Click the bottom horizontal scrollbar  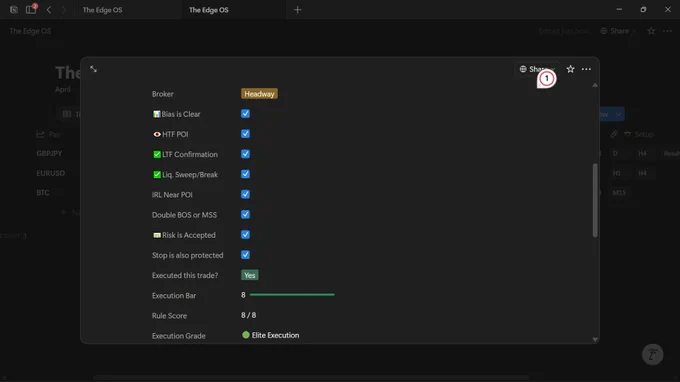pos(311,378)
